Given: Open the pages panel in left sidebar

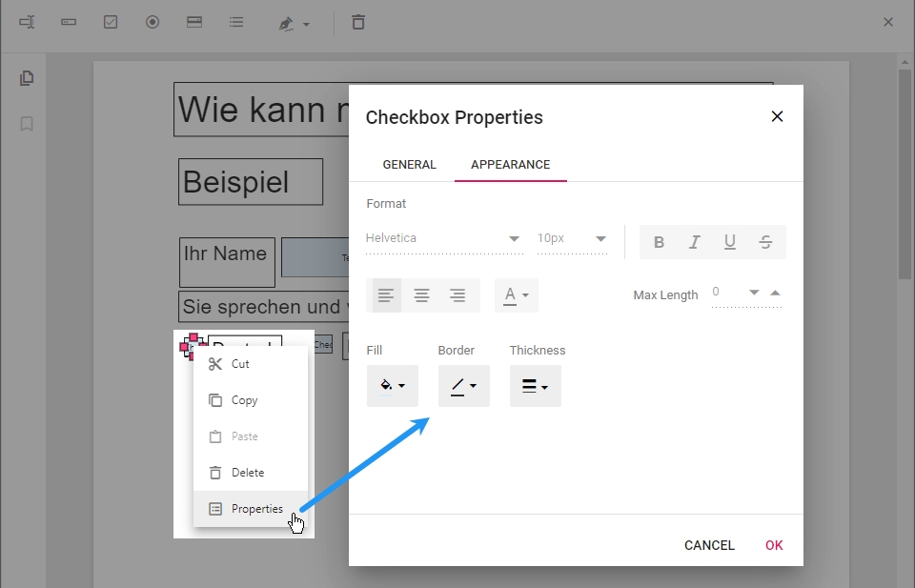Looking at the screenshot, I should pos(27,77).
